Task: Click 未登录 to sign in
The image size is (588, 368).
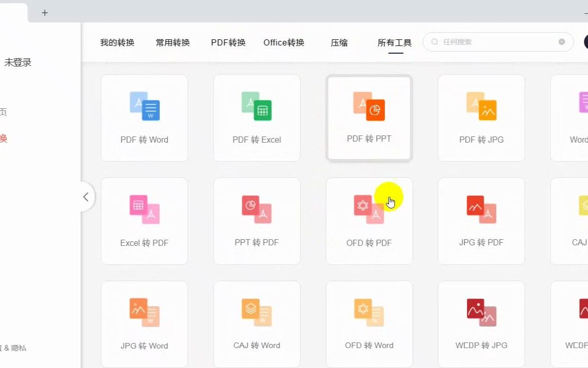Action: (x=18, y=62)
